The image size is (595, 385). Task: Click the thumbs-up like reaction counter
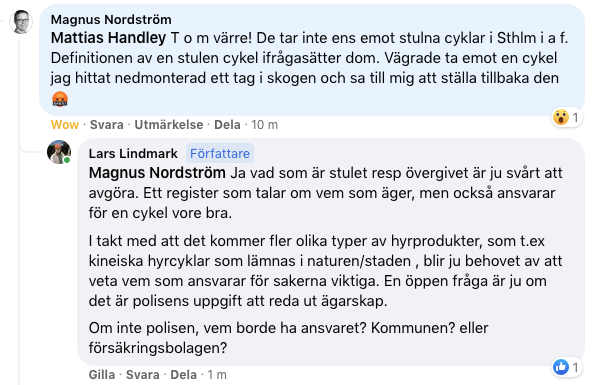coord(566,367)
